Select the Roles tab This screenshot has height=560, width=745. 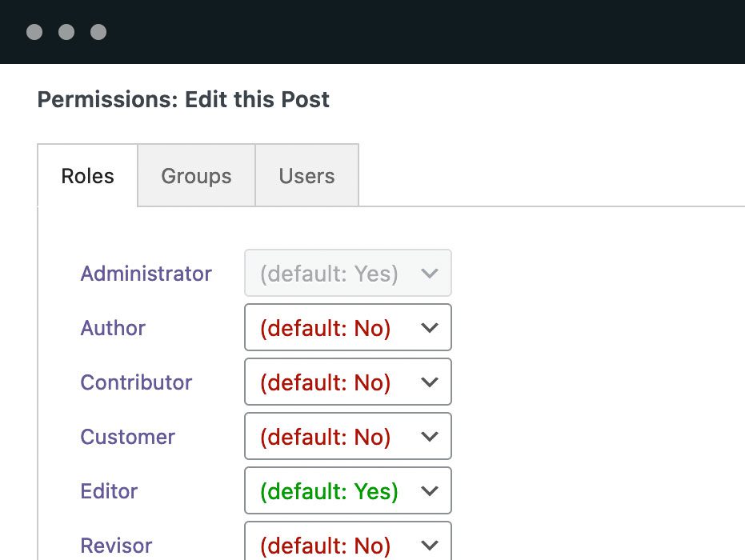[x=87, y=176]
